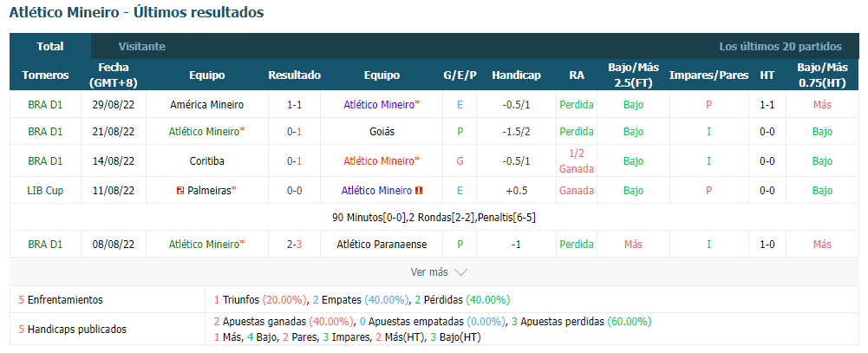This screenshot has height=353, width=868.
Task: Click the Ver más text
Action: click(x=429, y=272)
